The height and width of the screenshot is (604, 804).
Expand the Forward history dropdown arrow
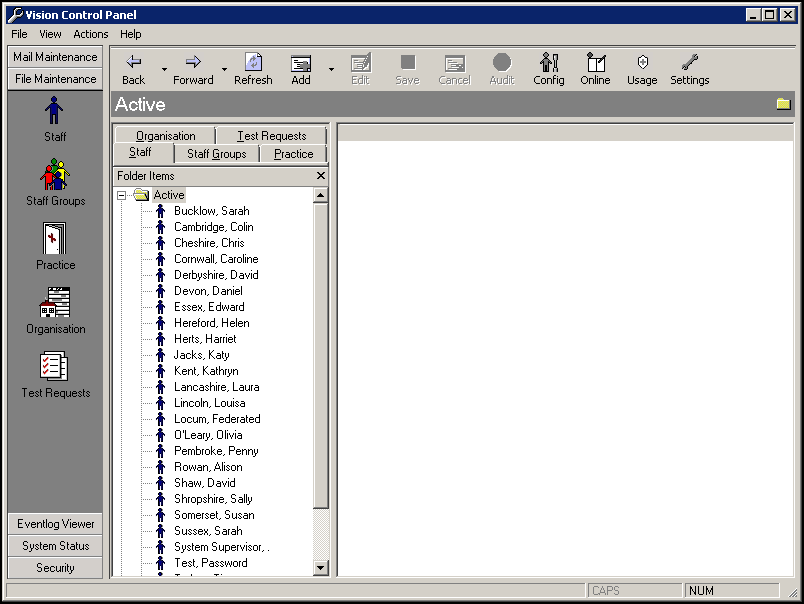[224, 70]
